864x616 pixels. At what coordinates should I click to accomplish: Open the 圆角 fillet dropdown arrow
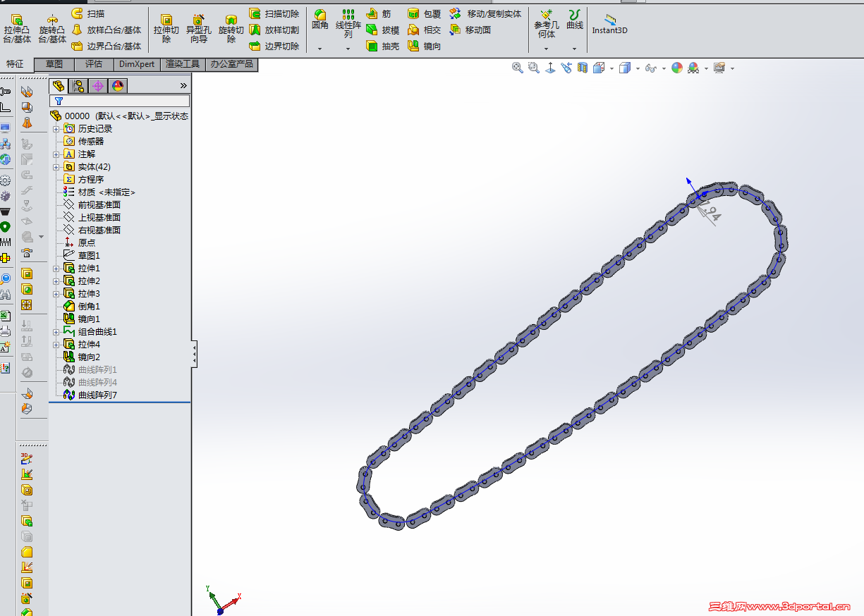click(x=320, y=49)
